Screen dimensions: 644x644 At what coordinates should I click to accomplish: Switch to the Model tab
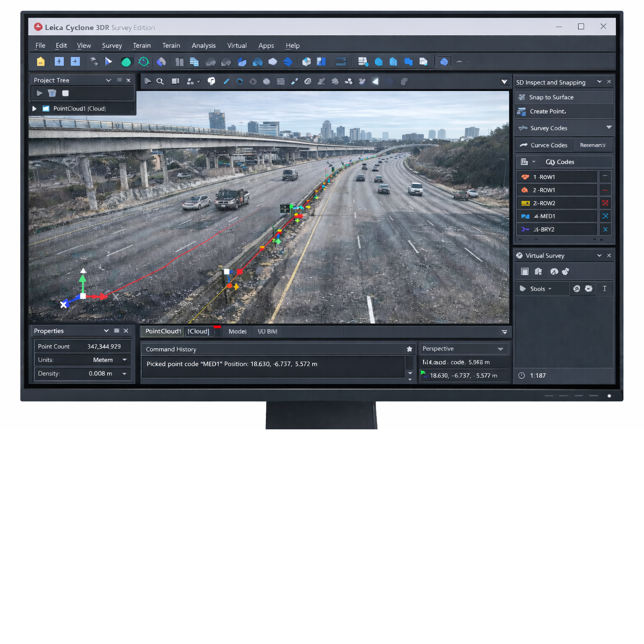237,331
